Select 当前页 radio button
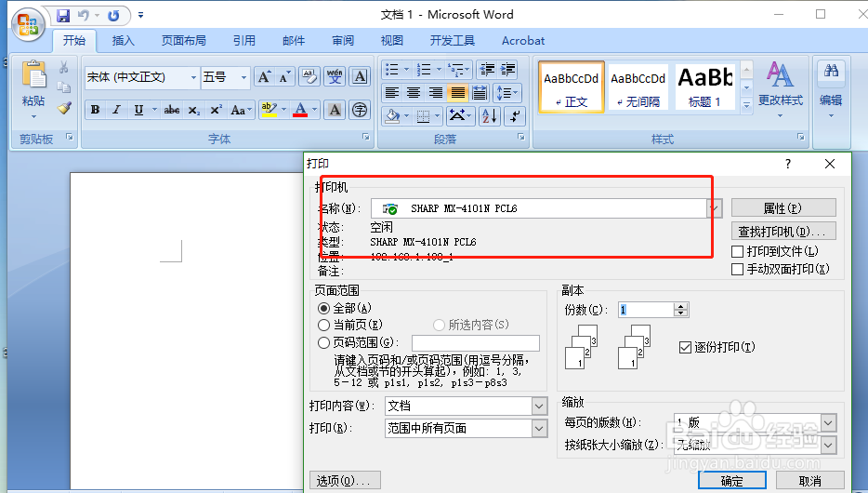The height and width of the screenshot is (493, 868). (x=323, y=326)
